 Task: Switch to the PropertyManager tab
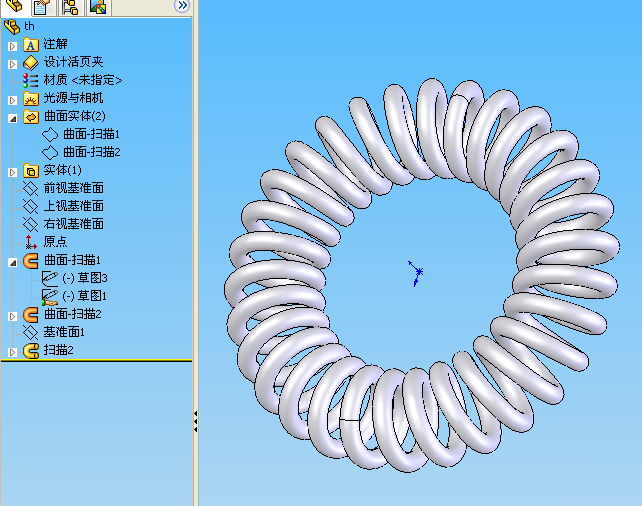[43, 7]
